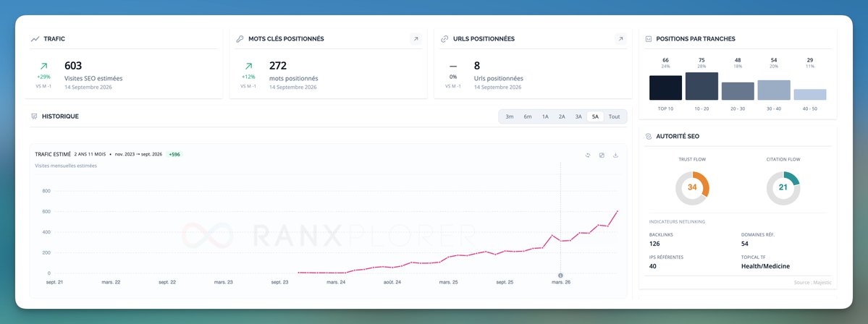Image resolution: width=868 pixels, height=324 pixels.
Task: Click the Domaines réf. value 54
Action: (746, 243)
